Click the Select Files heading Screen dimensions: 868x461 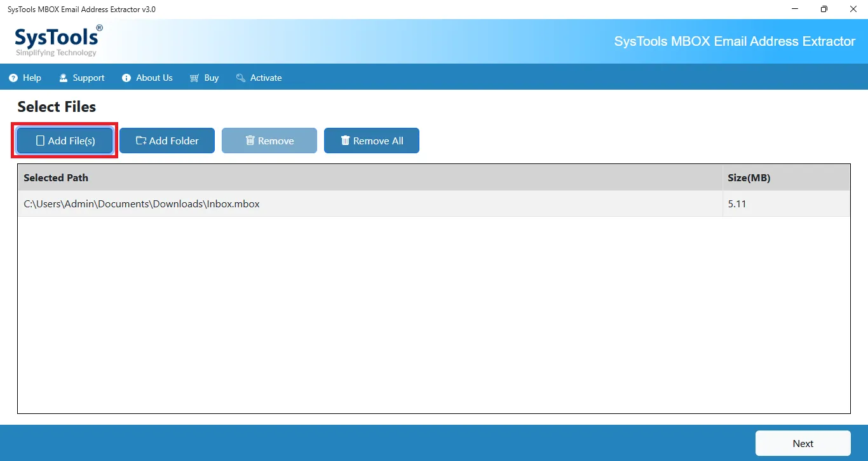[x=57, y=107]
